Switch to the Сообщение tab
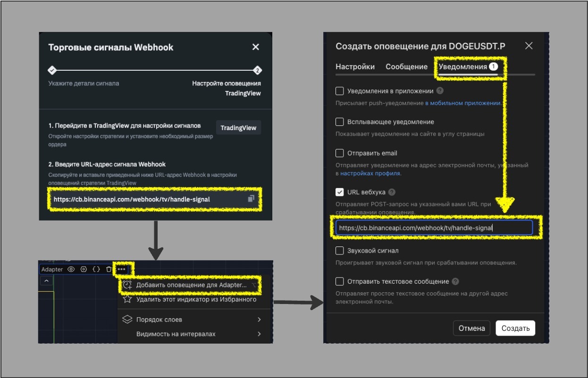 pyautogui.click(x=406, y=66)
